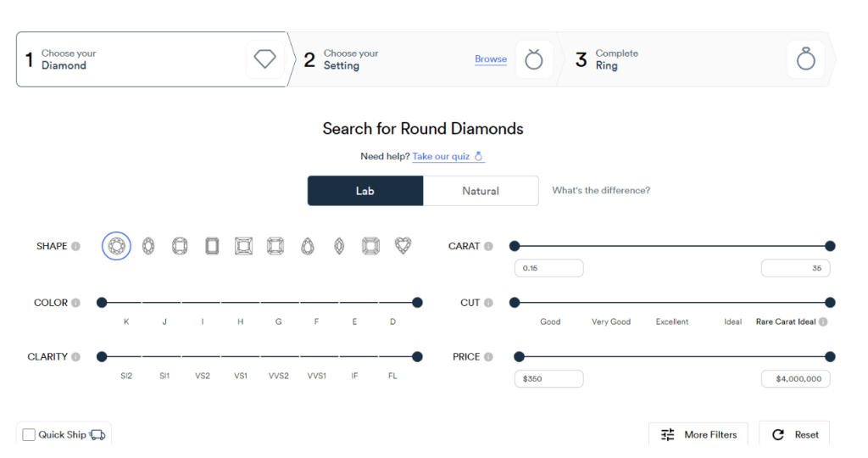The image size is (868, 458).
Task: Choose the heart diamond shape
Action: pyautogui.click(x=403, y=246)
